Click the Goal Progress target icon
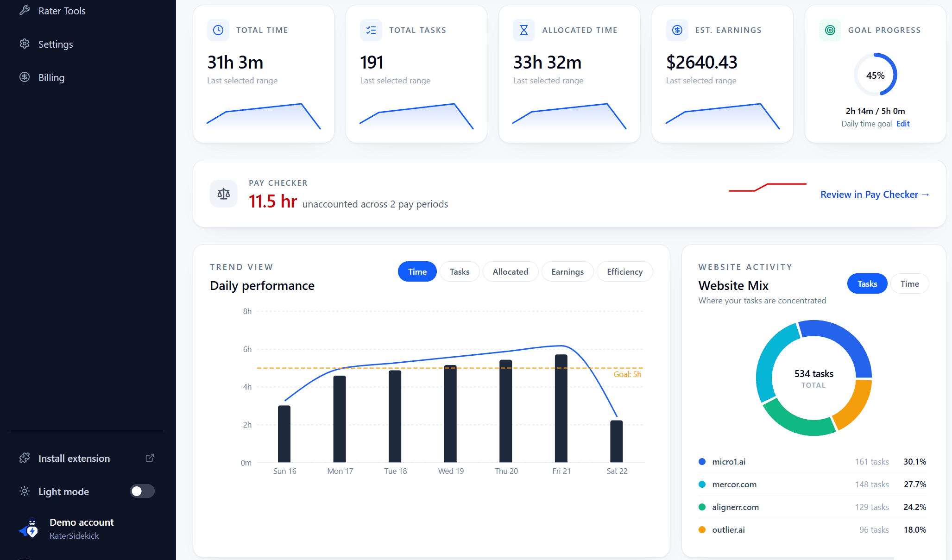 point(830,30)
